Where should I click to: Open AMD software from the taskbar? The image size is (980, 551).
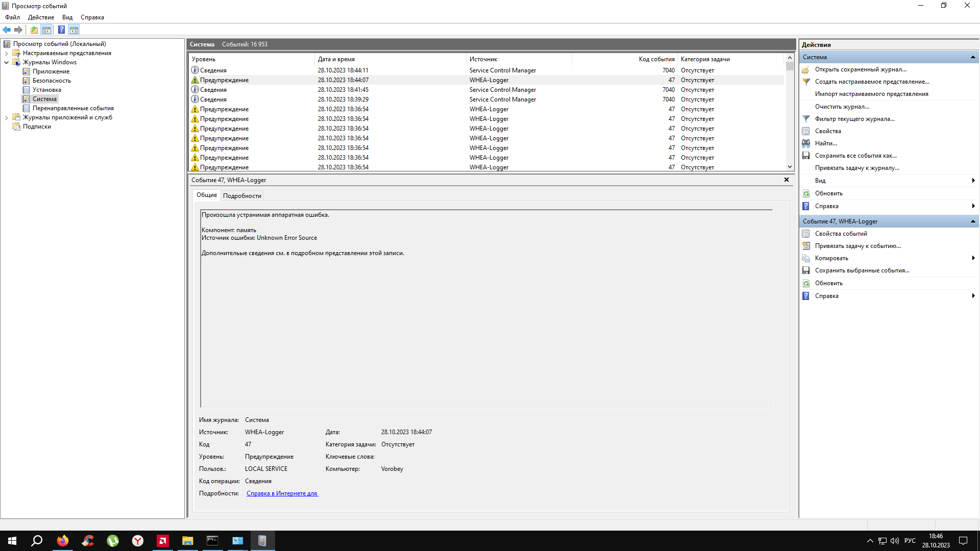(x=163, y=541)
